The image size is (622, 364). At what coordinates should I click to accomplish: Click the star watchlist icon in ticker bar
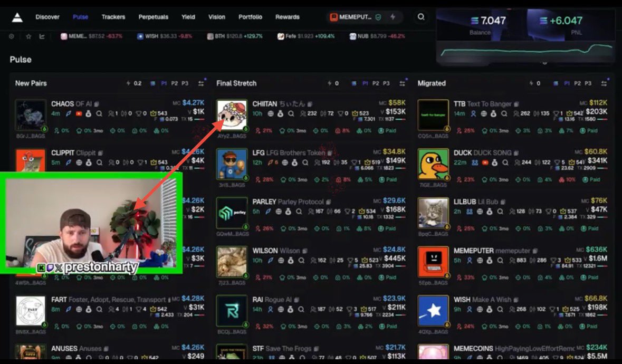(x=28, y=36)
